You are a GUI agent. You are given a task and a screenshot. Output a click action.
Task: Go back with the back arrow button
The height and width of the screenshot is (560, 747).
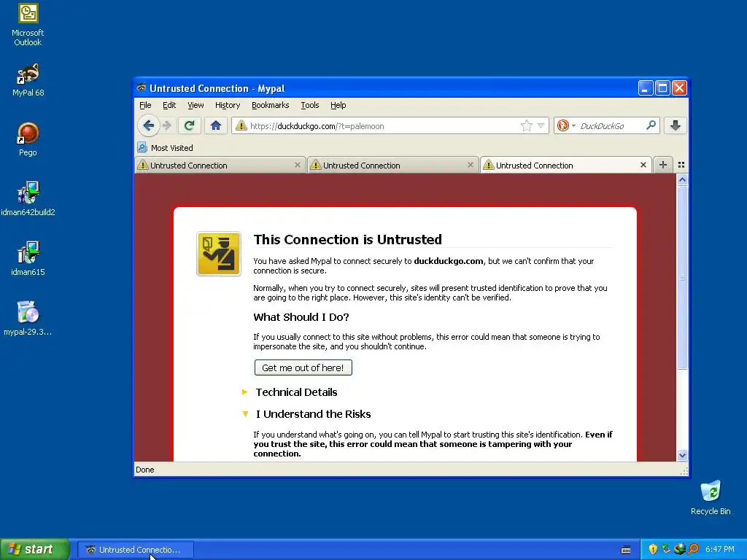[x=148, y=125]
